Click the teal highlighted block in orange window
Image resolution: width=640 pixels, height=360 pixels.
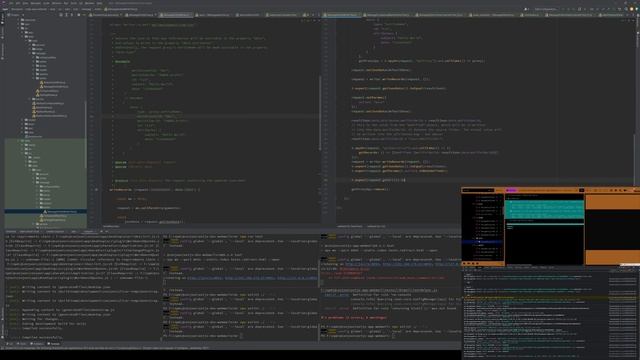click(544, 210)
